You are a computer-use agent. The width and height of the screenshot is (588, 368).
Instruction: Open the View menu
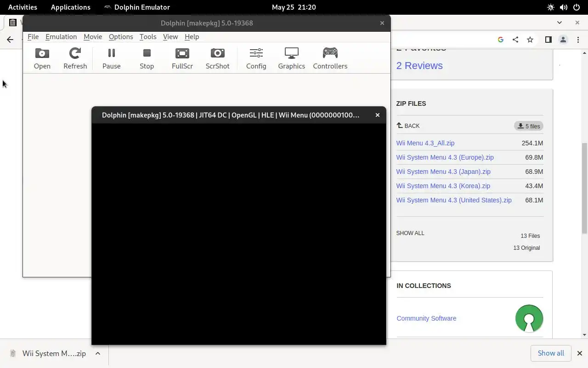(x=170, y=37)
